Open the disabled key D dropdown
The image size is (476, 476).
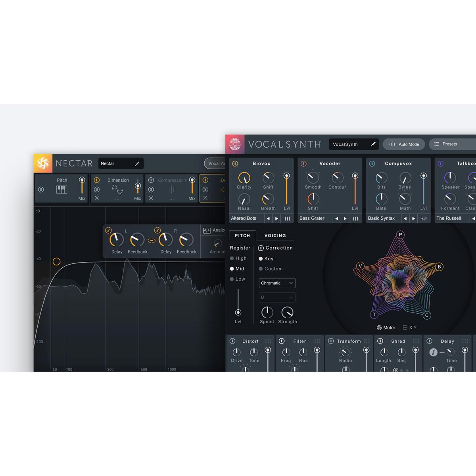(x=277, y=297)
